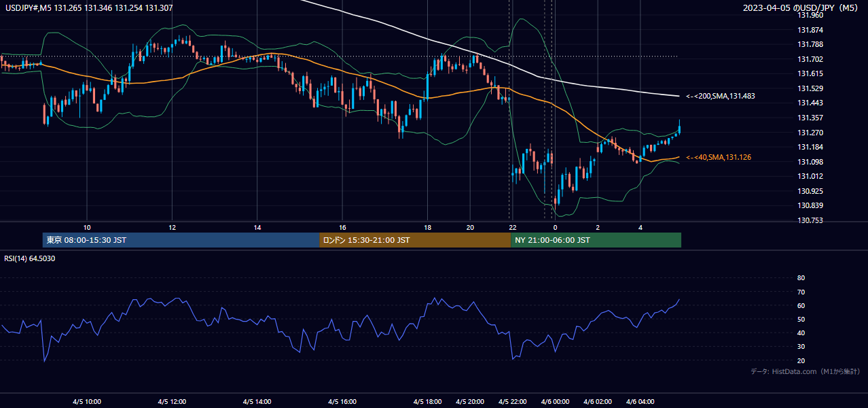Click price axis value 131.098
This screenshot has width=868, height=408.
(x=811, y=162)
